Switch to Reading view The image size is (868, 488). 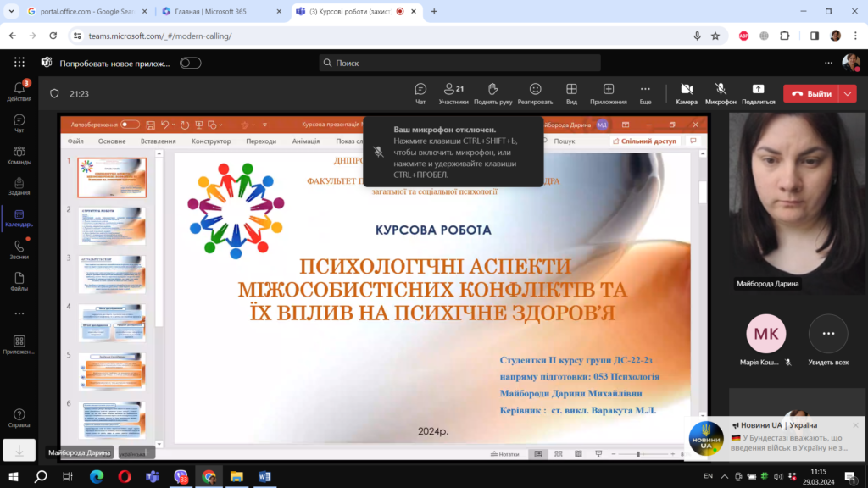(578, 454)
